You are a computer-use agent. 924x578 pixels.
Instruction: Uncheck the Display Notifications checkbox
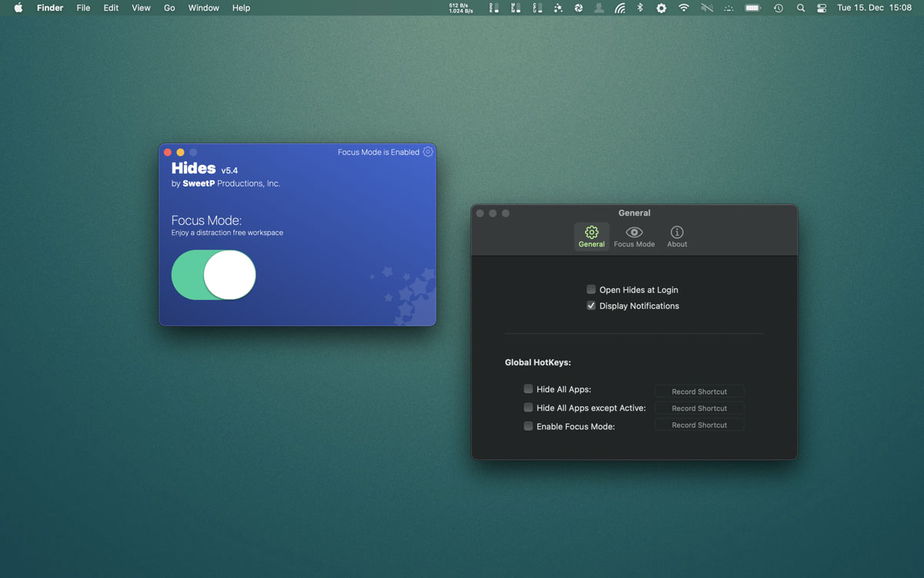(591, 306)
